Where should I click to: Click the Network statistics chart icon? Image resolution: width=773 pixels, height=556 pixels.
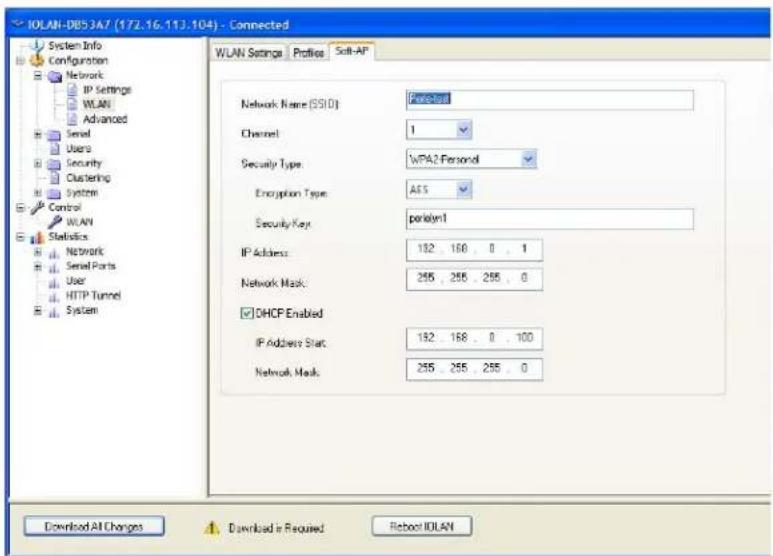coord(54,253)
